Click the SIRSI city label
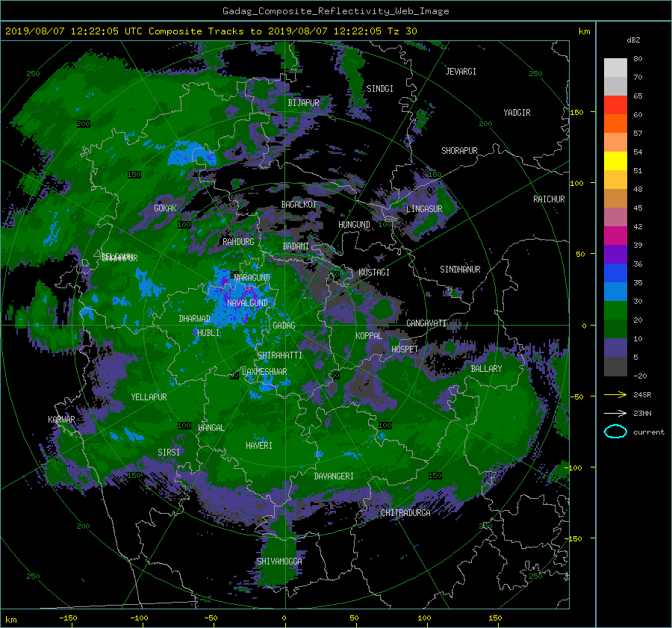 point(169,453)
